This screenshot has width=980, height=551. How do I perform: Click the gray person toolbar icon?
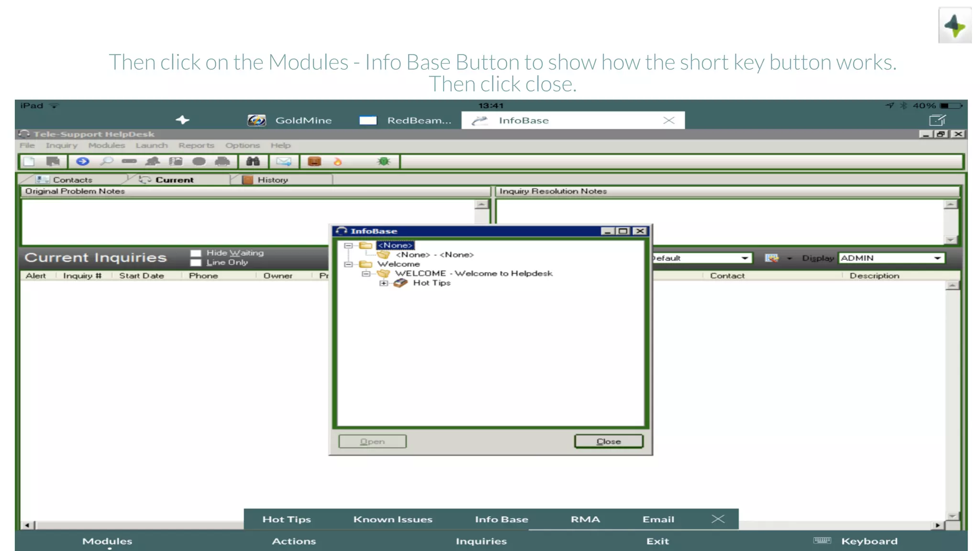click(x=153, y=162)
